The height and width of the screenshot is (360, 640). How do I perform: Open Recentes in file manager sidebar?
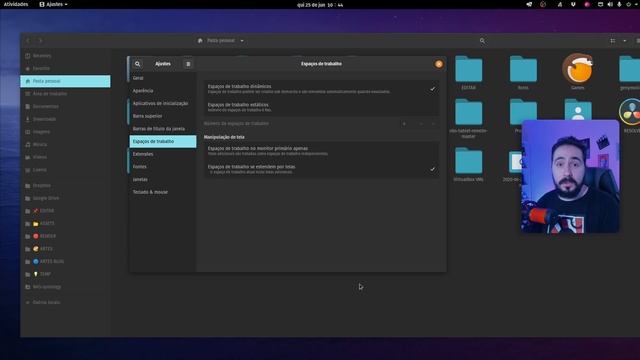(x=65, y=56)
